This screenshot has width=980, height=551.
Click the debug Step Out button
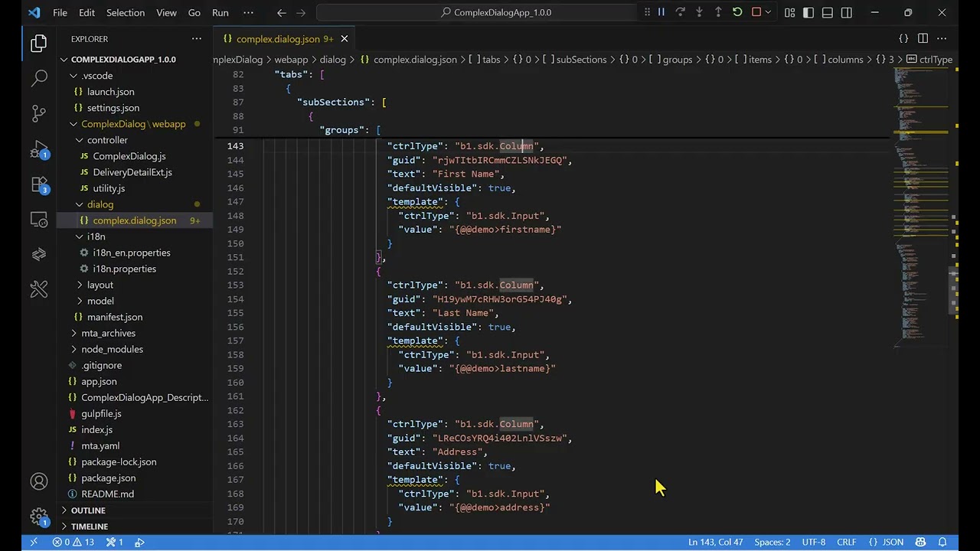pyautogui.click(x=718, y=12)
